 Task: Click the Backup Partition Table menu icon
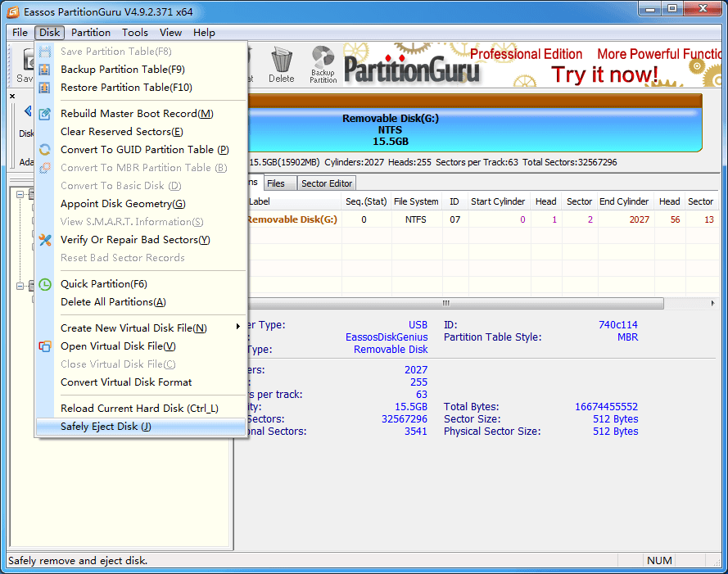[44, 70]
